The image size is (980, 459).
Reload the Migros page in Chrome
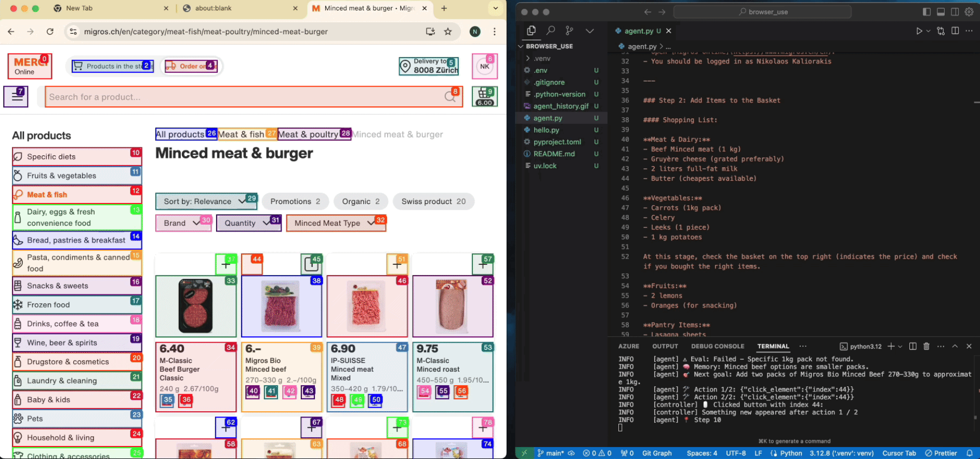50,32
